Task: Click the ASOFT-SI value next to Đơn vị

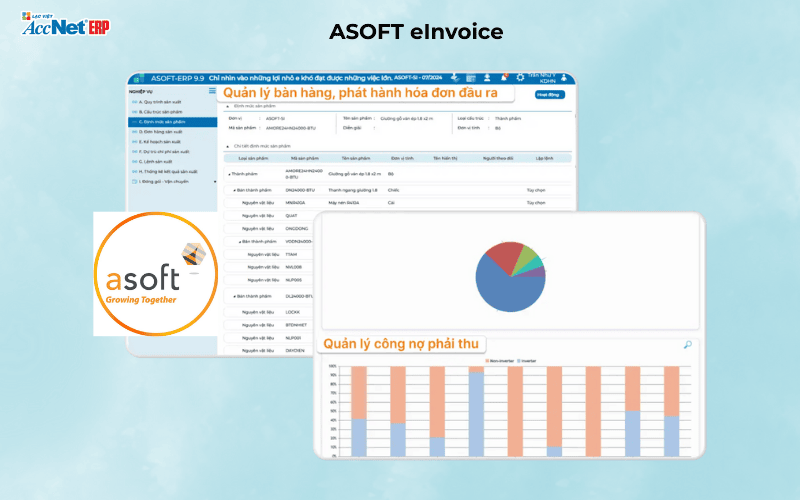Action: click(x=275, y=119)
